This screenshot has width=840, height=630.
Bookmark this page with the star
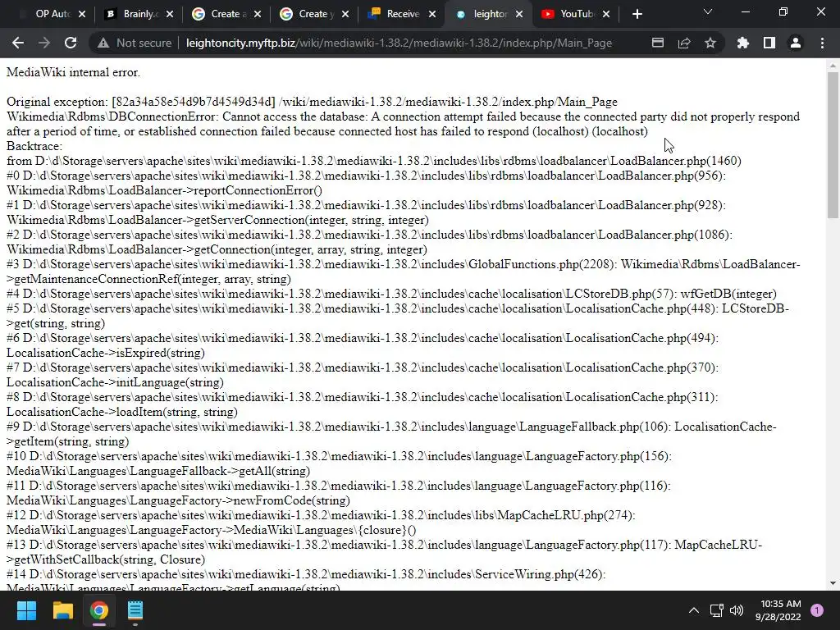(710, 43)
